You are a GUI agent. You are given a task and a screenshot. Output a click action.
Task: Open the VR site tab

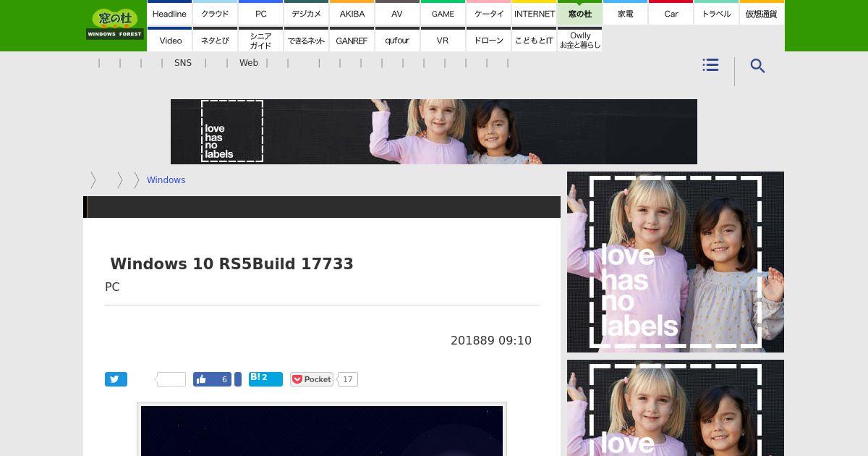click(x=443, y=40)
